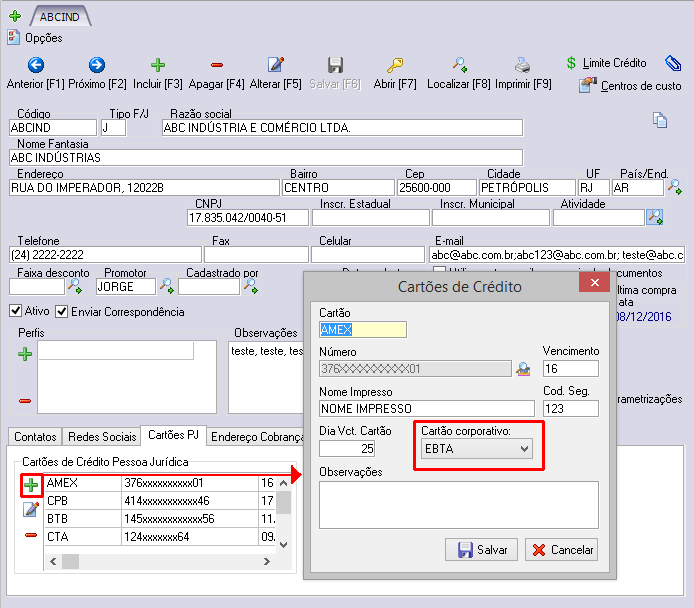Screen dimensions: 694x608
Task: Click the Cidade field showing PETRÓPOLIS
Action: point(527,187)
